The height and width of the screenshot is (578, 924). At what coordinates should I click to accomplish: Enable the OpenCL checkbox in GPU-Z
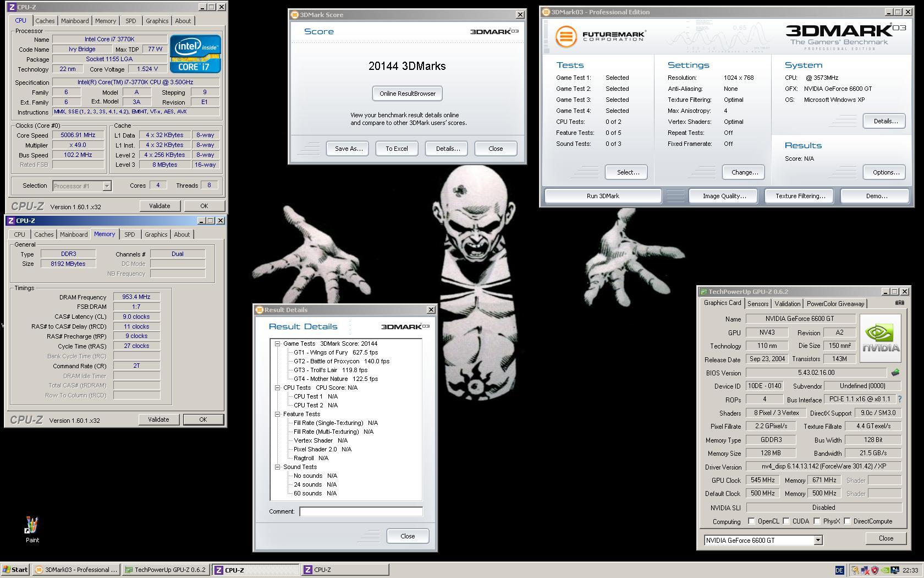tap(751, 521)
